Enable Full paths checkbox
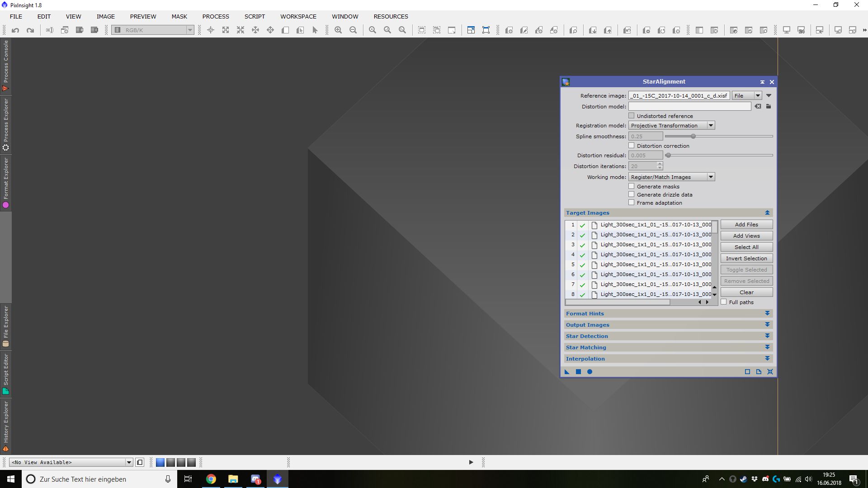Viewport: 868px width, 488px height. pos(724,302)
